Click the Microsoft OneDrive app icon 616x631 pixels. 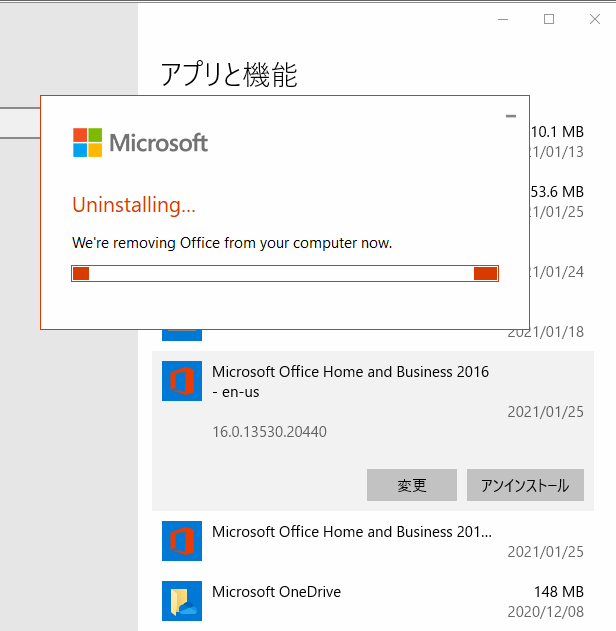(x=182, y=601)
